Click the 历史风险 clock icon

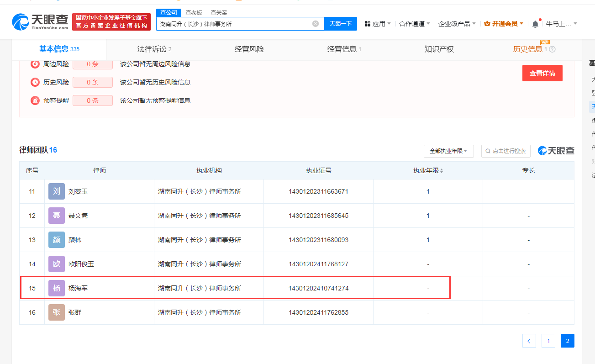click(x=35, y=82)
